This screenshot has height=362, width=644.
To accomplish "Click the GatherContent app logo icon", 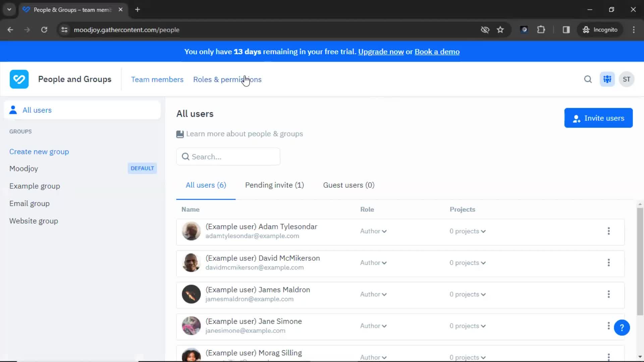I will point(18,79).
